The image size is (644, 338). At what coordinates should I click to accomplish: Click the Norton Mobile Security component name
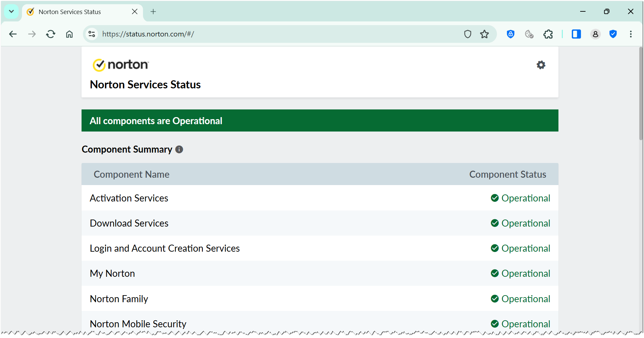click(138, 324)
